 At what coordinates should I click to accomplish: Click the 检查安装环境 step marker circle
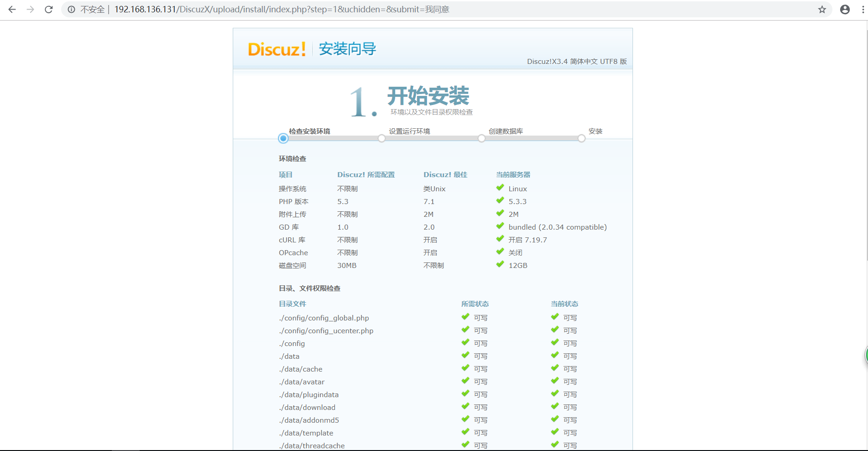[x=283, y=138]
